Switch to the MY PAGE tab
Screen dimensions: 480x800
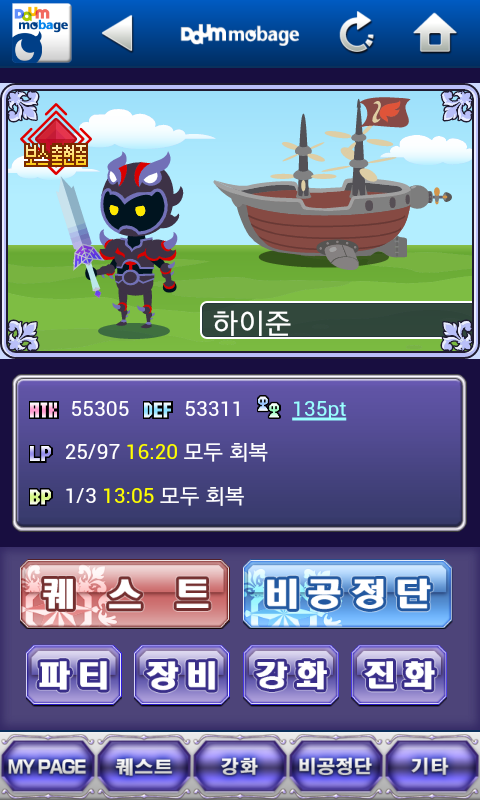(47, 767)
